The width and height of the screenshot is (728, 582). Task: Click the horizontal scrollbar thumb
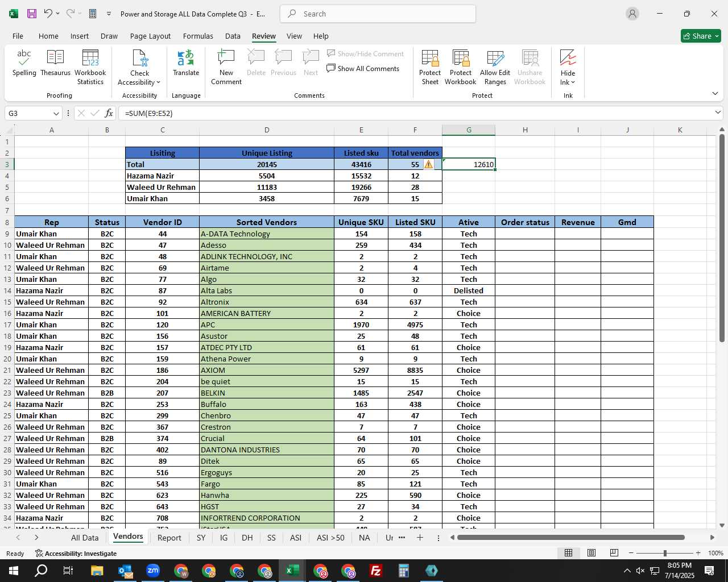pyautogui.click(x=570, y=537)
